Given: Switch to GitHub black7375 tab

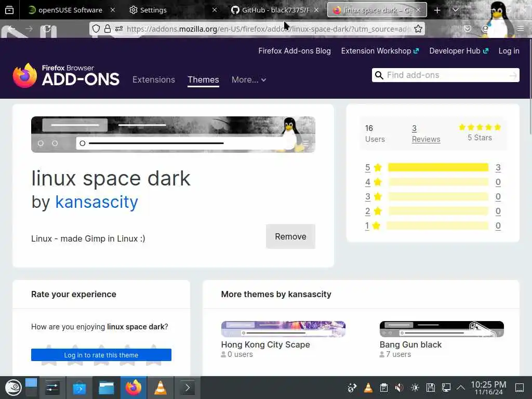Looking at the screenshot, I should tap(270, 10).
